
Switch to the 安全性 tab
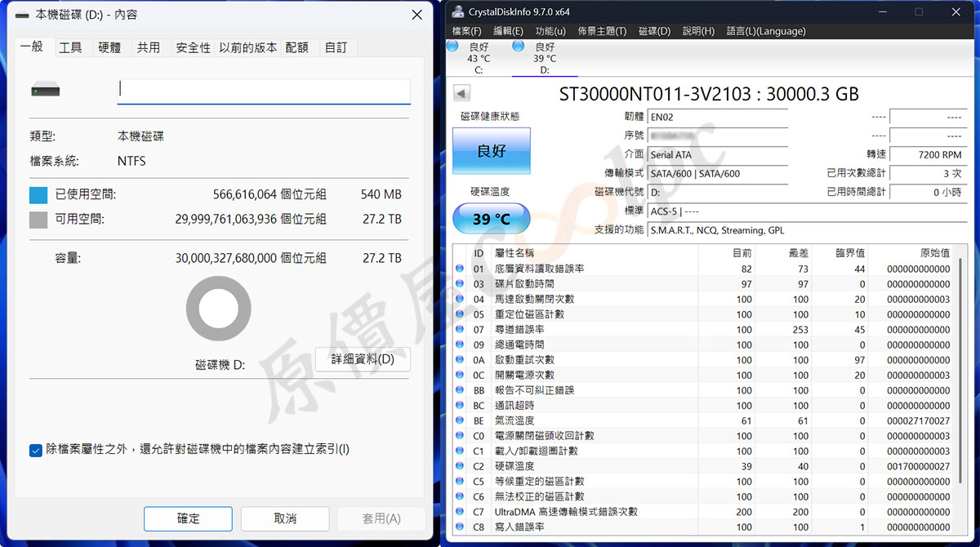193,48
